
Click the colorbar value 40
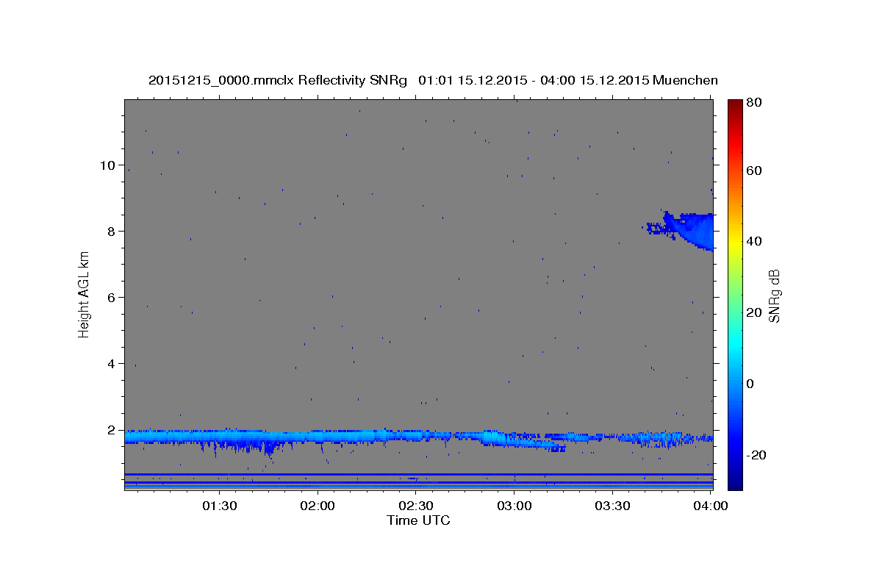point(754,241)
